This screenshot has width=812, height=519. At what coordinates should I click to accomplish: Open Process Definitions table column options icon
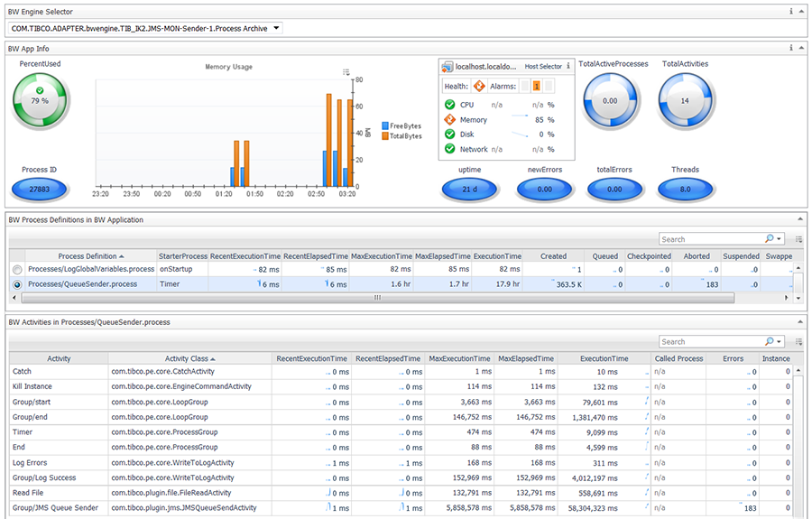click(x=799, y=239)
